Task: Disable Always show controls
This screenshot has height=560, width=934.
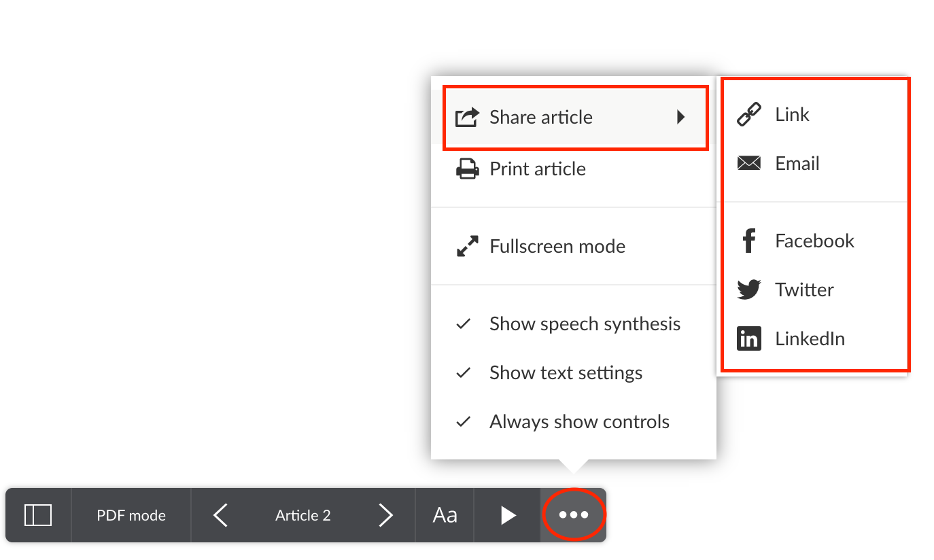Action: pos(578,422)
